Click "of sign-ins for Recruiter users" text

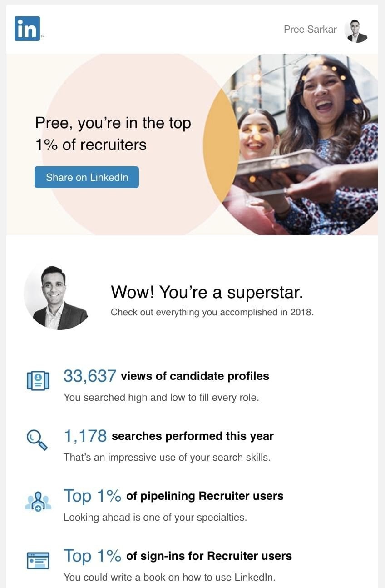(209, 556)
